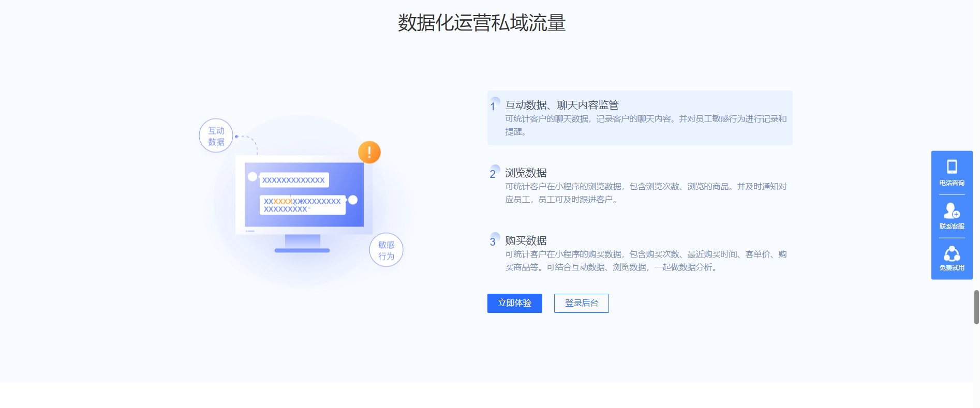Click the 互动数据 circle badge
Viewport: 980px width, 408px height.
coord(216,136)
